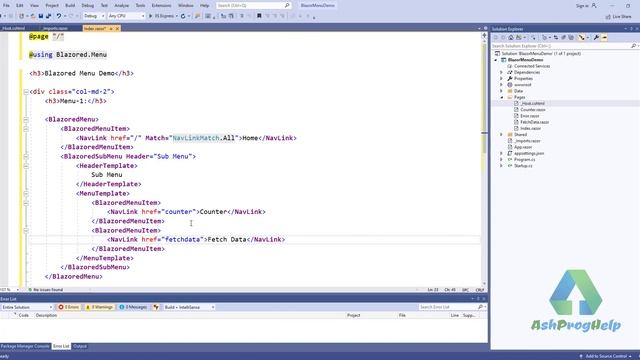This screenshot has width=640, height=360.
Task: Expand the appsettings.json node
Action: coord(502,153)
